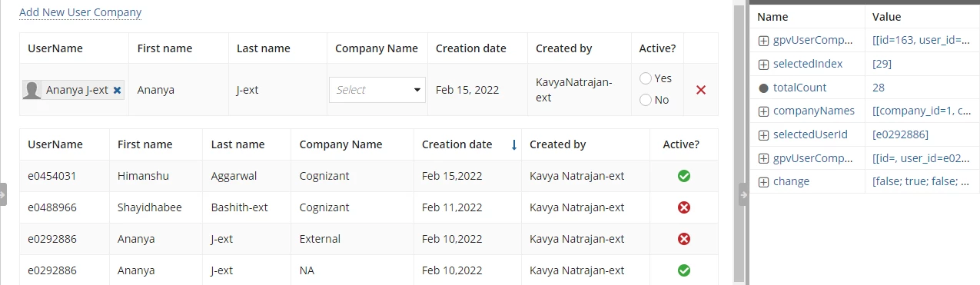Expand the first gpvUserComp variable

[x=763, y=41]
